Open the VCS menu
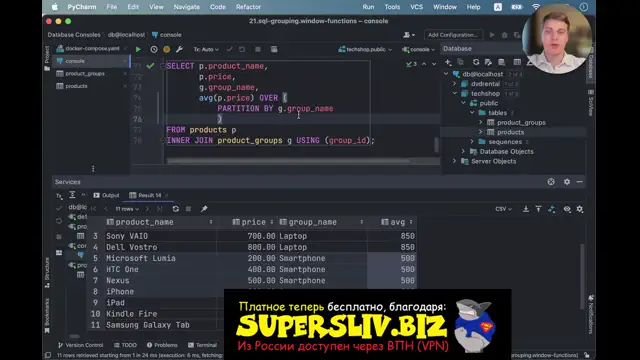The height and width of the screenshot is (360, 640). [416, 7]
